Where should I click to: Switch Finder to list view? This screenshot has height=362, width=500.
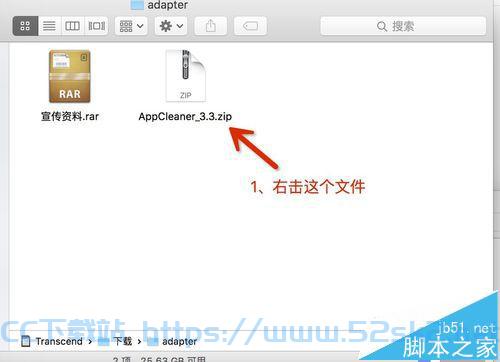pyautogui.click(x=49, y=26)
